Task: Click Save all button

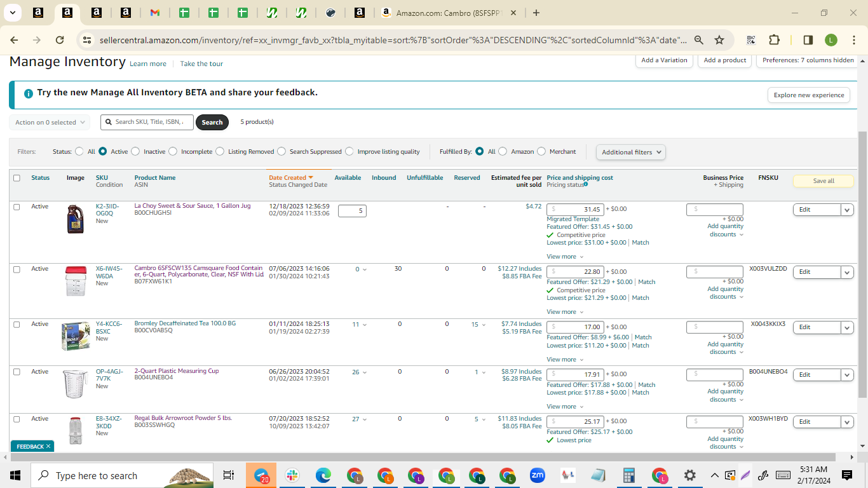Action: pyautogui.click(x=824, y=181)
